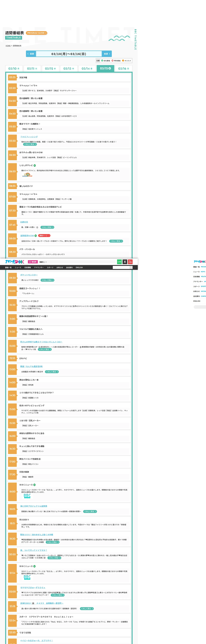The height and width of the screenshot is (644, 206).
Task: Open 天気情報 in navigation bar
Action: [x=27, y=267]
